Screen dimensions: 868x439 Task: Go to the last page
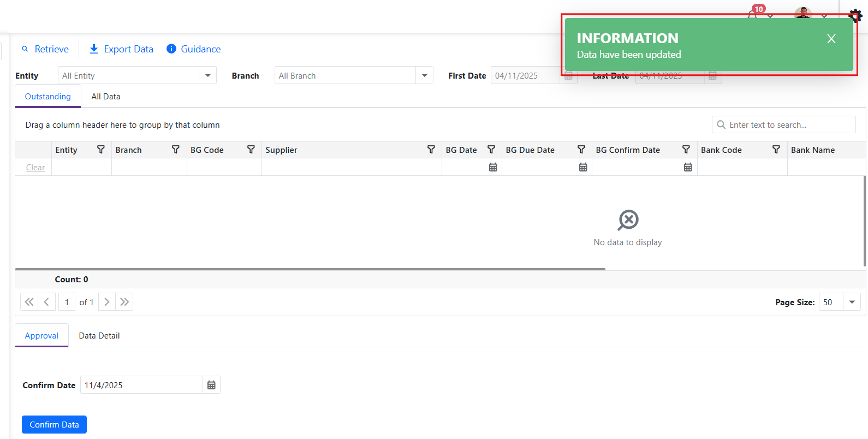[124, 302]
